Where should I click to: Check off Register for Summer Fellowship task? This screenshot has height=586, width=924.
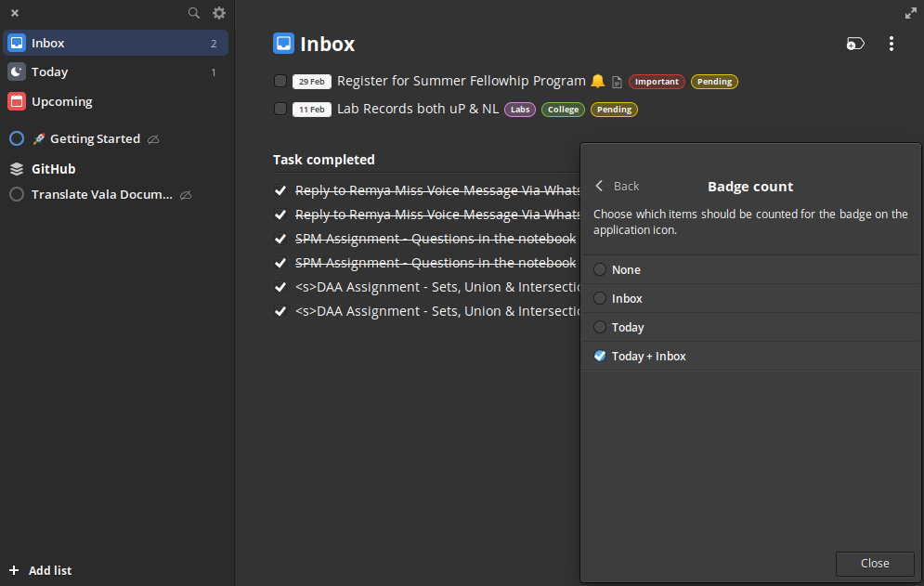pos(280,81)
